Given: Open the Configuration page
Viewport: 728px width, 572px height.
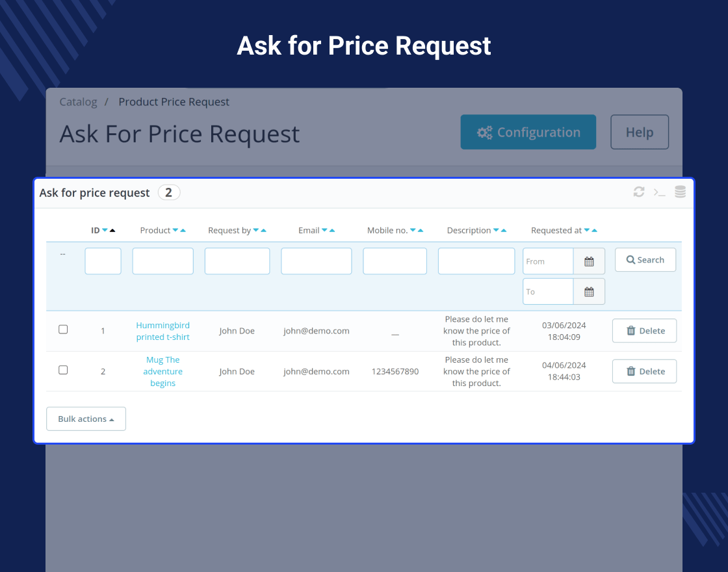Looking at the screenshot, I should click(528, 133).
